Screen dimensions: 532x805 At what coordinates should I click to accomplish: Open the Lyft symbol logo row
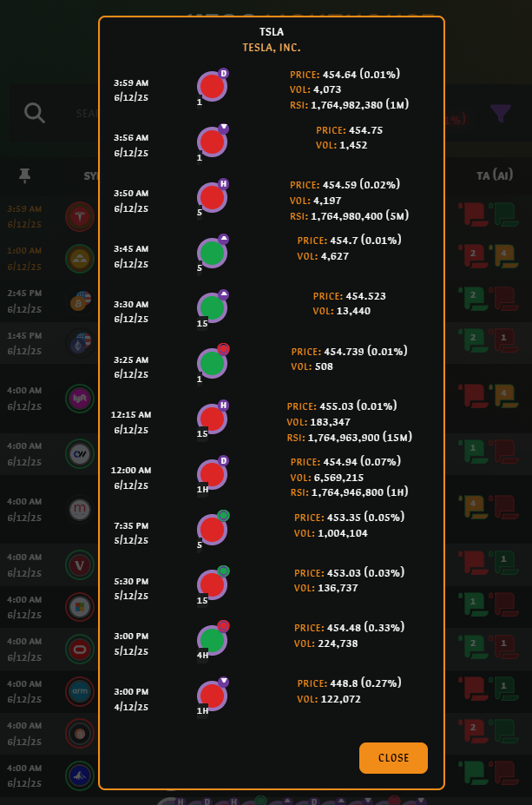click(80, 398)
